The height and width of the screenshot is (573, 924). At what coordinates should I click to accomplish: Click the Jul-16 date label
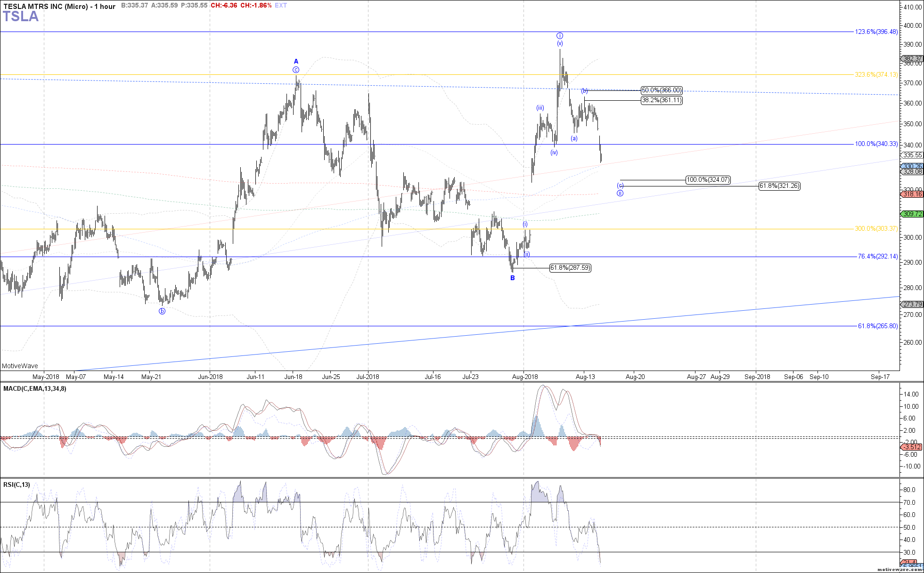pos(433,377)
